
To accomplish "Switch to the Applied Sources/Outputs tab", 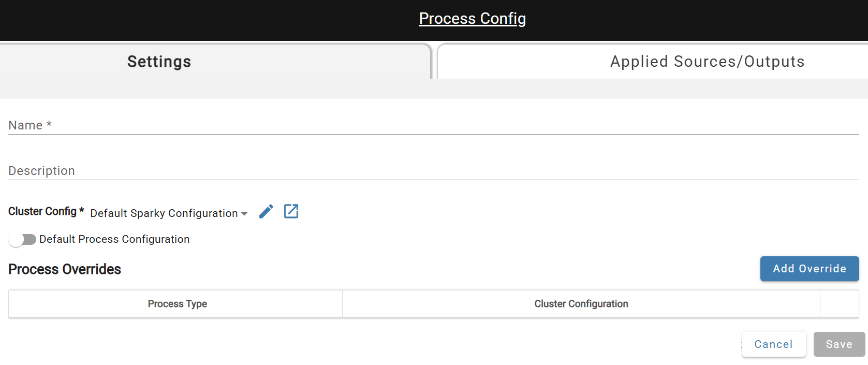I will 707,61.
